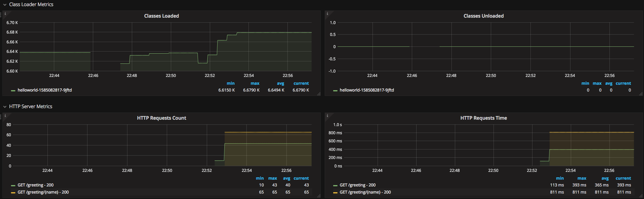Toggle helloworld series in Classes Loaded legend
This screenshot has width=644, height=199.
[45, 90]
